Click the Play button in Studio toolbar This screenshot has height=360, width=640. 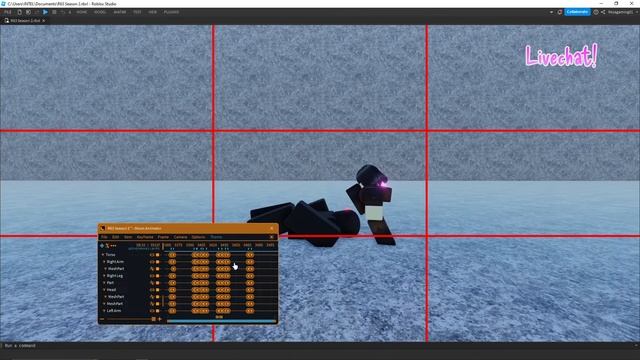point(45,12)
